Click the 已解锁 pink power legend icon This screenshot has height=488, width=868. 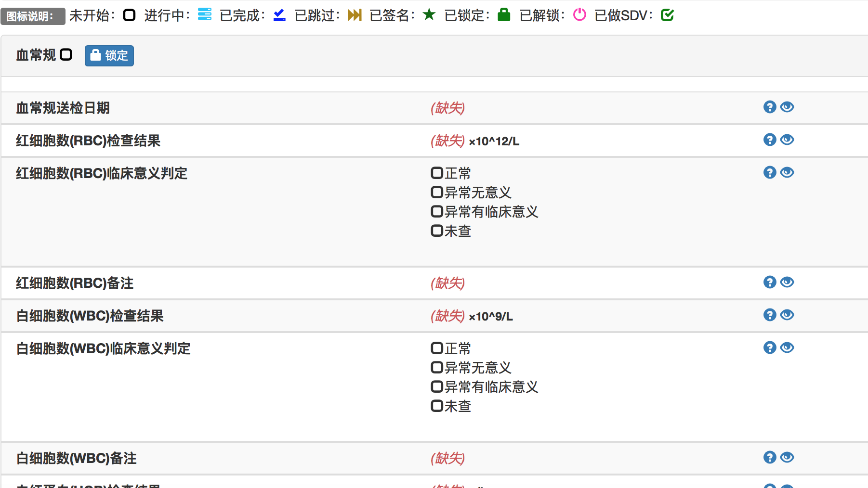pyautogui.click(x=579, y=14)
